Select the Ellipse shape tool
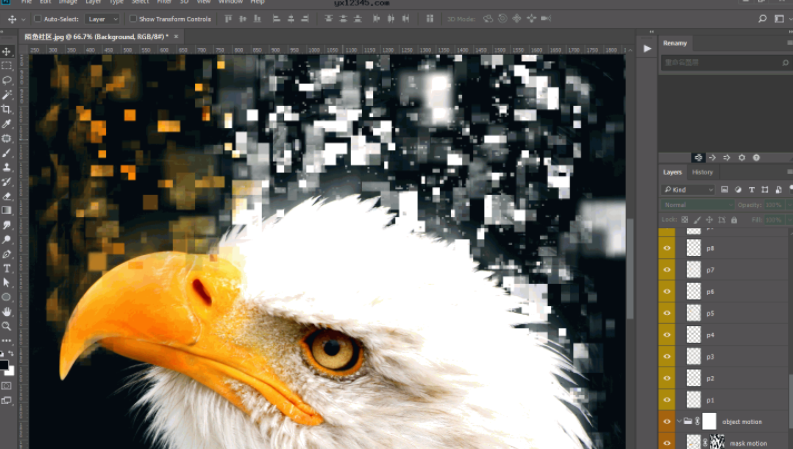Screen dimensions: 793x449 (x=7, y=297)
